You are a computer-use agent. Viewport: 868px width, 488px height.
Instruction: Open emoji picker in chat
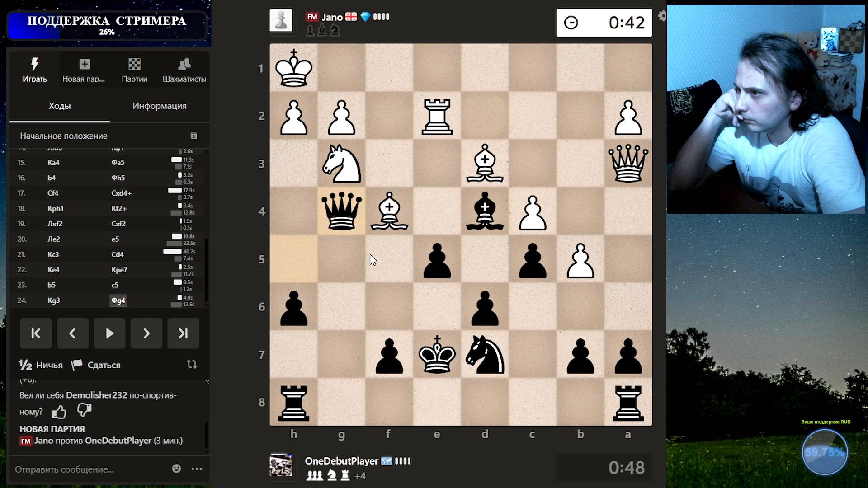tap(176, 469)
